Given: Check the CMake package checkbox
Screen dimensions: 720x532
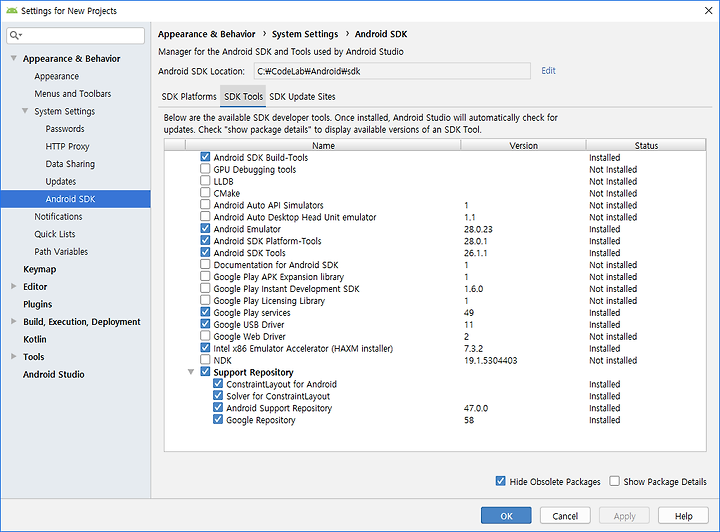Looking at the screenshot, I should (x=205, y=193).
